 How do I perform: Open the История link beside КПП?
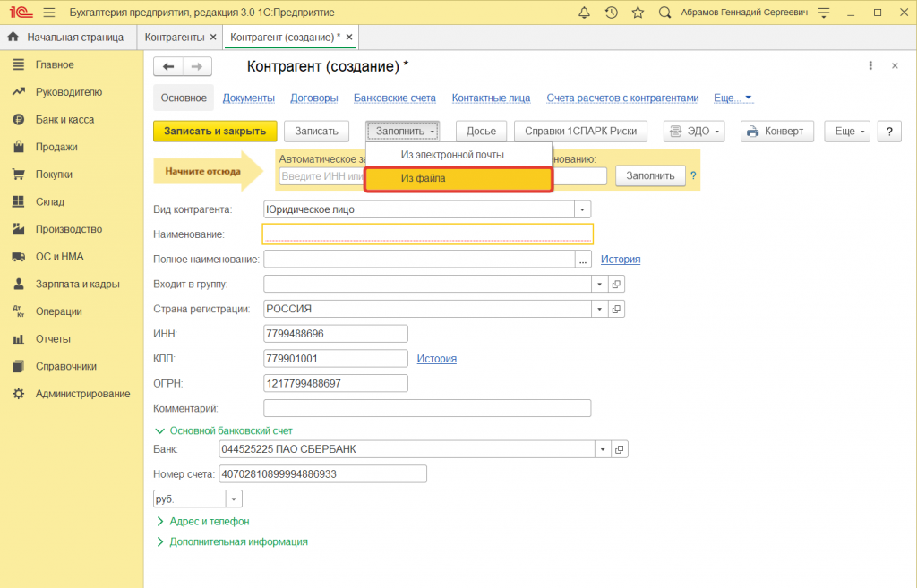point(436,359)
